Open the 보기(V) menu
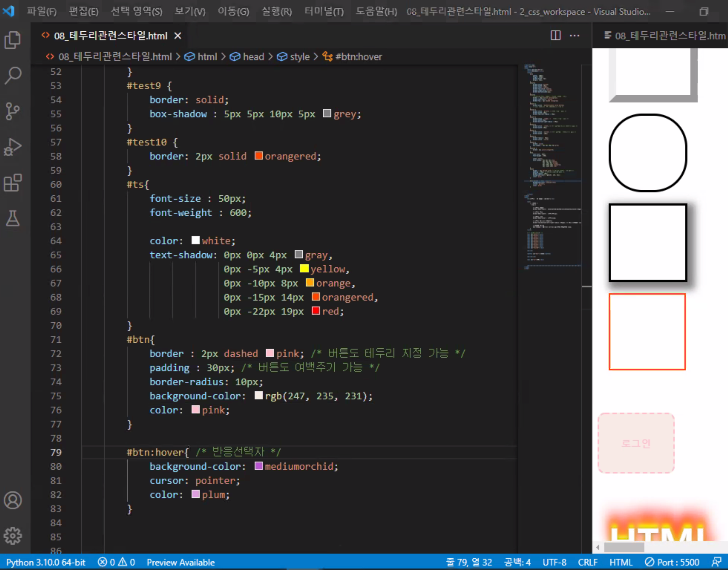Viewport: 728px width, 570px height. pos(190,12)
